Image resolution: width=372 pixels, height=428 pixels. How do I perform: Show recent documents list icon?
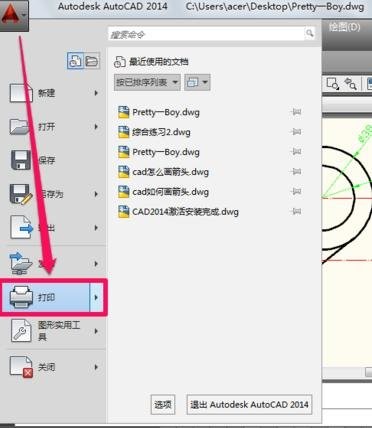pos(75,61)
